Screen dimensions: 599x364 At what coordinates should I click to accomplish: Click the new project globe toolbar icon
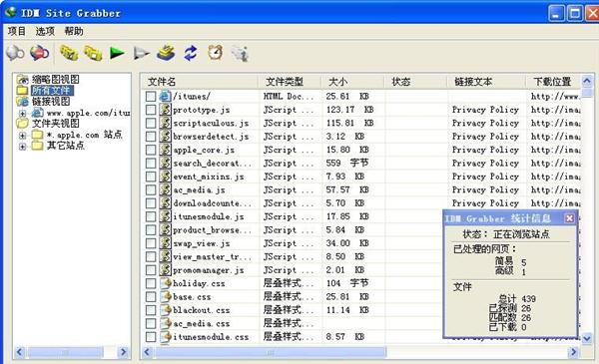(x=15, y=53)
